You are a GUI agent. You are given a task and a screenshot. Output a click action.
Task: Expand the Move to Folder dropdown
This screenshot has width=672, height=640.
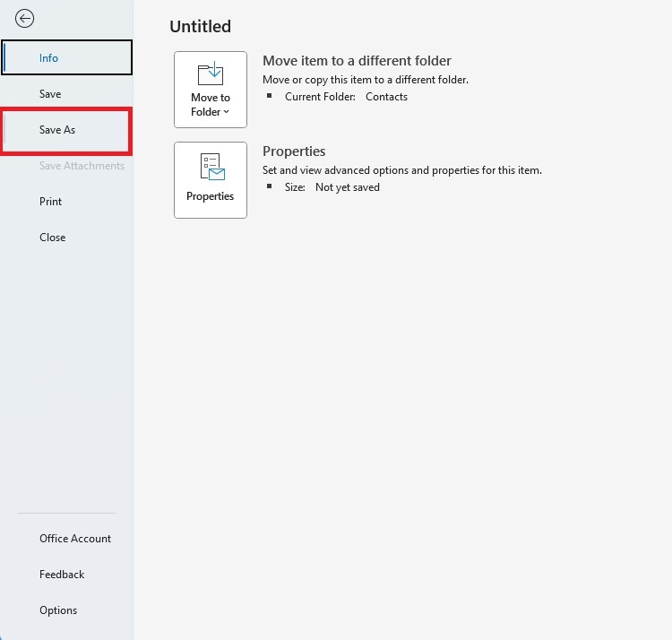pyautogui.click(x=211, y=90)
